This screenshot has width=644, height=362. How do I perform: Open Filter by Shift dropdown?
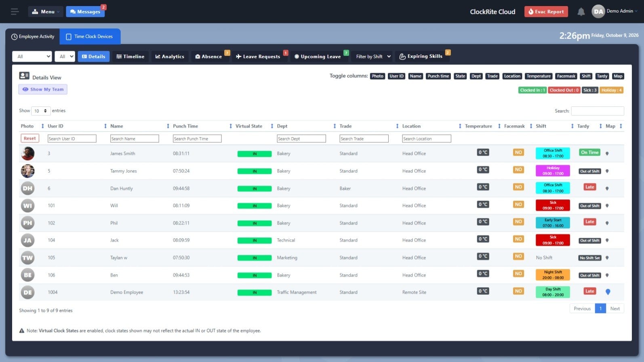click(x=373, y=56)
